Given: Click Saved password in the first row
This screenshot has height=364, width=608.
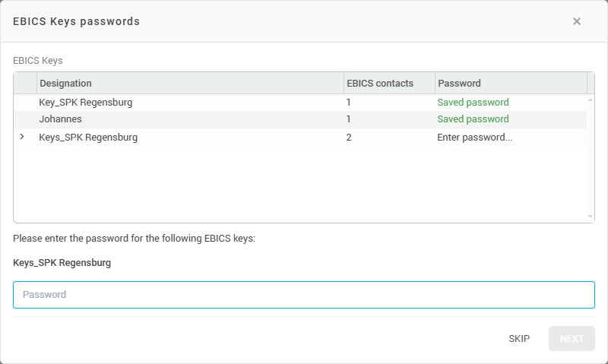Looking at the screenshot, I should point(473,103).
